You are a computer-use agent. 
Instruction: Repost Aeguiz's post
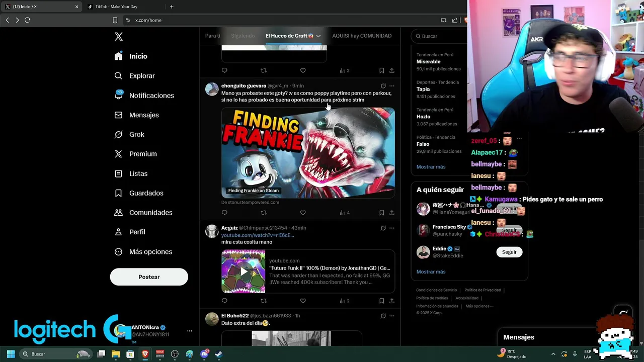[264, 301]
